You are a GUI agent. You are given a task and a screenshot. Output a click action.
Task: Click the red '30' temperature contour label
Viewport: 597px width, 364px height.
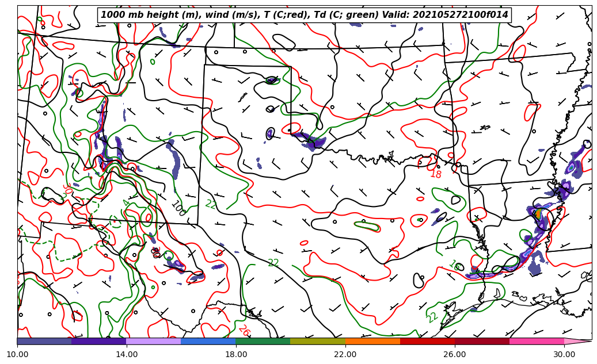[68, 189]
